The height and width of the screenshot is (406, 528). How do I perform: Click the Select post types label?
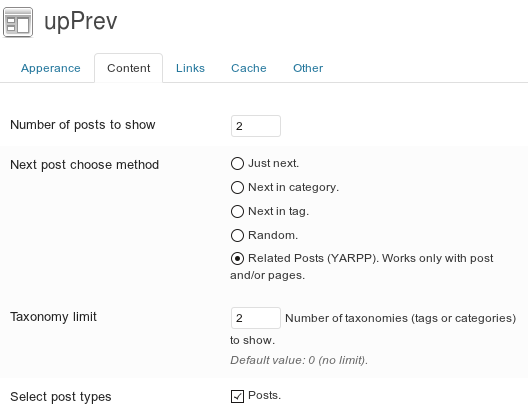(61, 397)
